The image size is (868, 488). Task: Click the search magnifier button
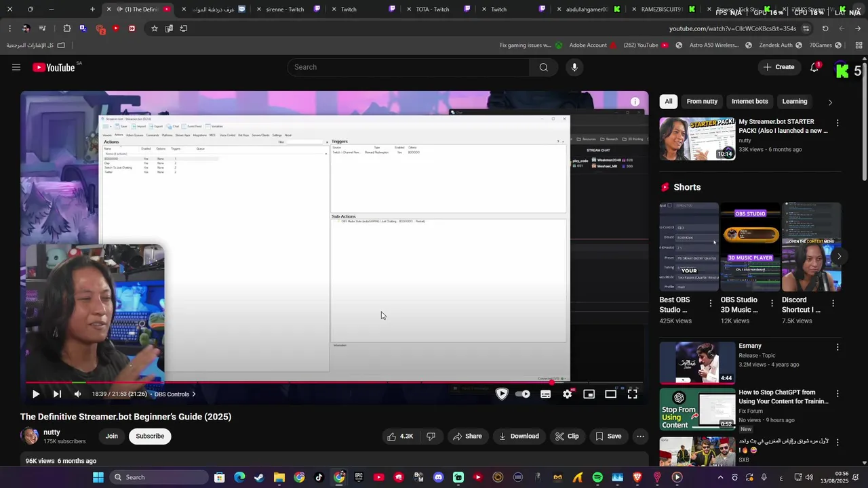click(x=544, y=67)
